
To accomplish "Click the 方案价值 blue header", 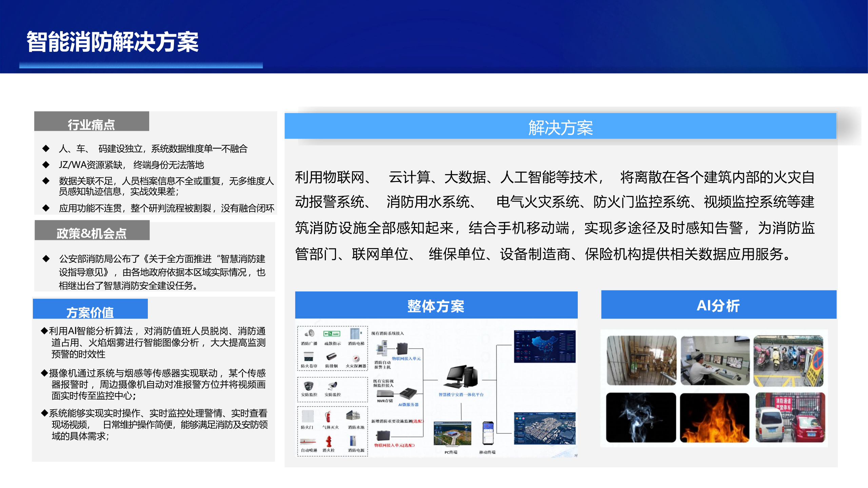I will coord(90,309).
